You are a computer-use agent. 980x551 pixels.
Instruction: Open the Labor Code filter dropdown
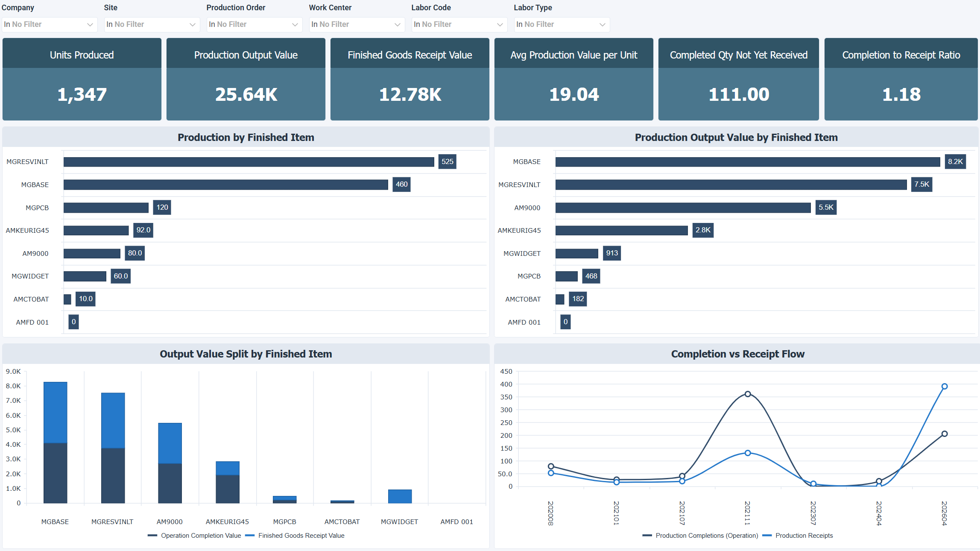459,24
